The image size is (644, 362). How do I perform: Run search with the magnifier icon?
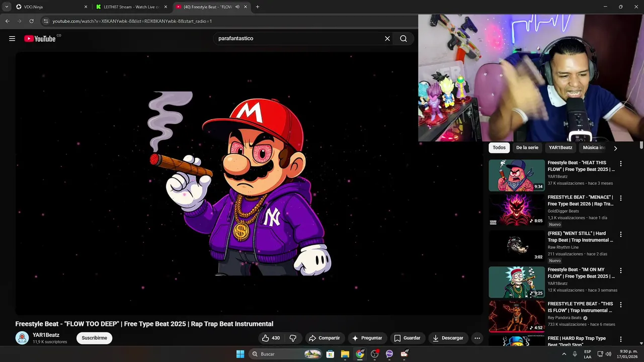click(404, 39)
